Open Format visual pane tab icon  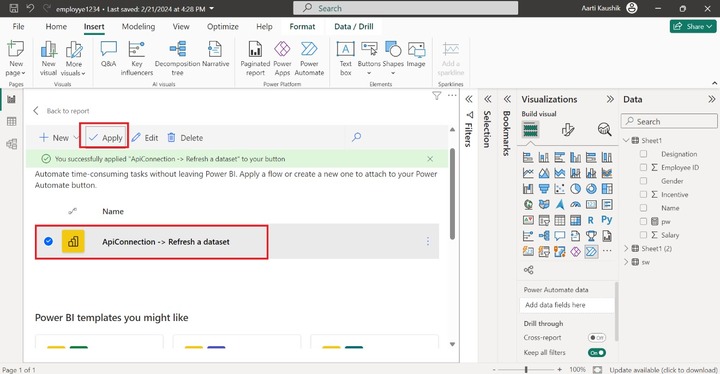(568, 130)
